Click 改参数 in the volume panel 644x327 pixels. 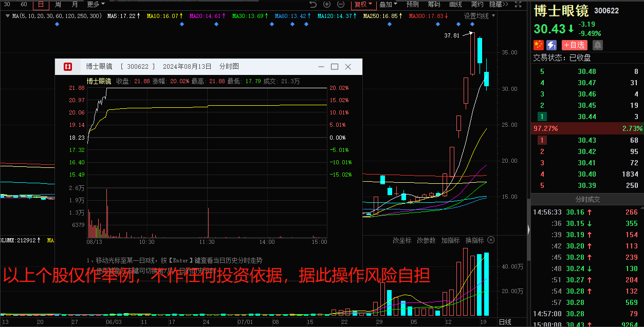[426, 240]
